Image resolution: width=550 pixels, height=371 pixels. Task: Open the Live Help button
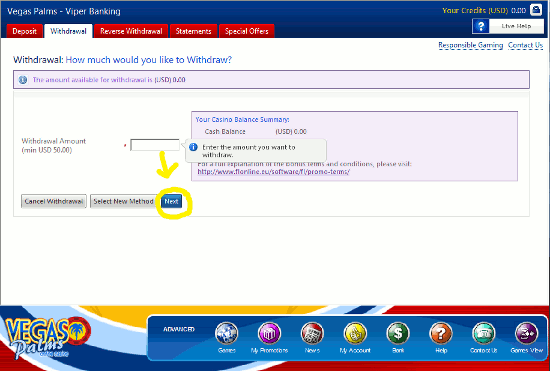pyautogui.click(x=508, y=26)
